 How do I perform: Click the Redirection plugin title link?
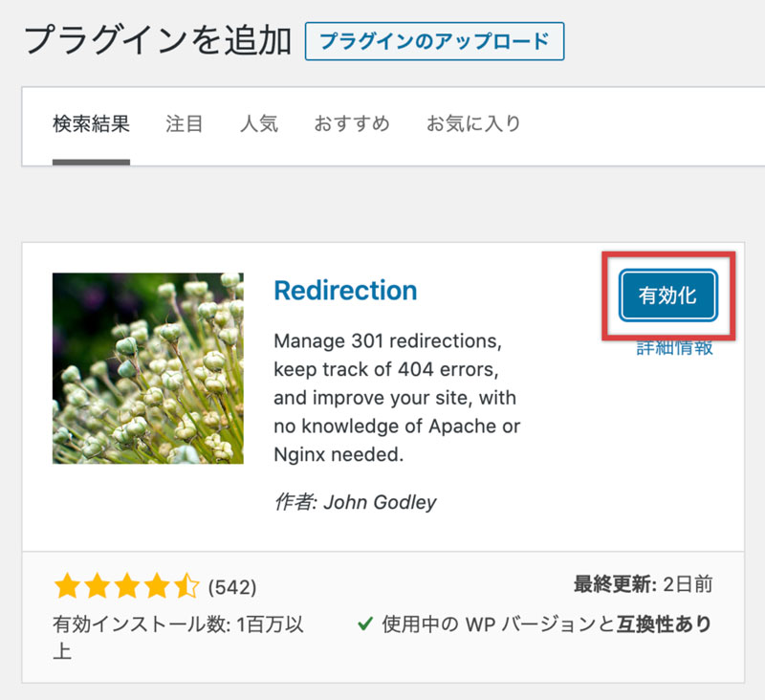coord(345,291)
